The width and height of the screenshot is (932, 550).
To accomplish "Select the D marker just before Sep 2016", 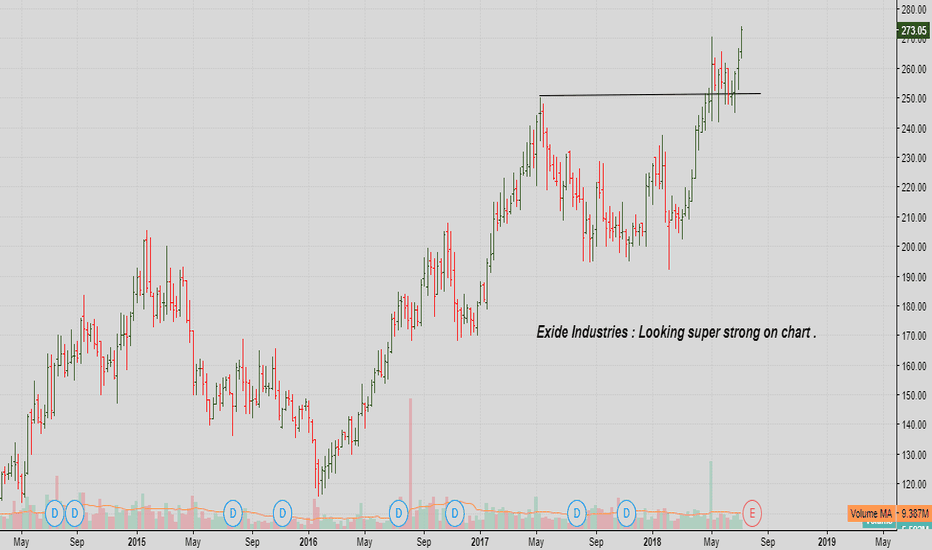I will (x=399, y=513).
